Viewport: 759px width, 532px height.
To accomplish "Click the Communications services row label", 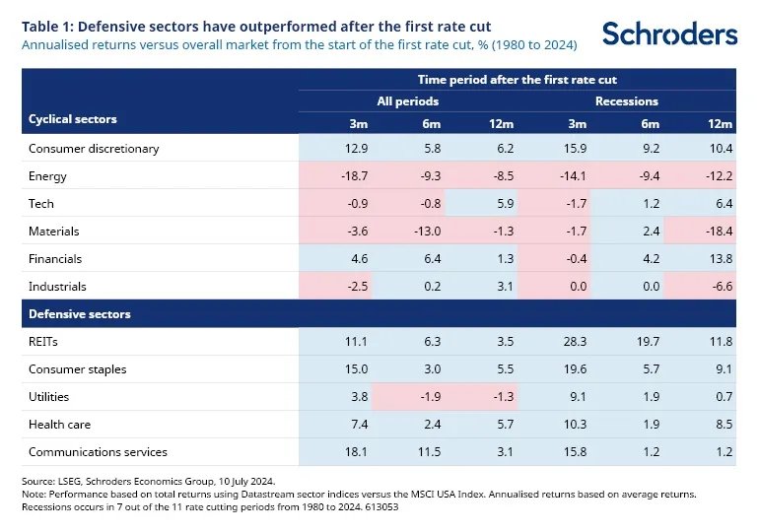I will 99,452.
